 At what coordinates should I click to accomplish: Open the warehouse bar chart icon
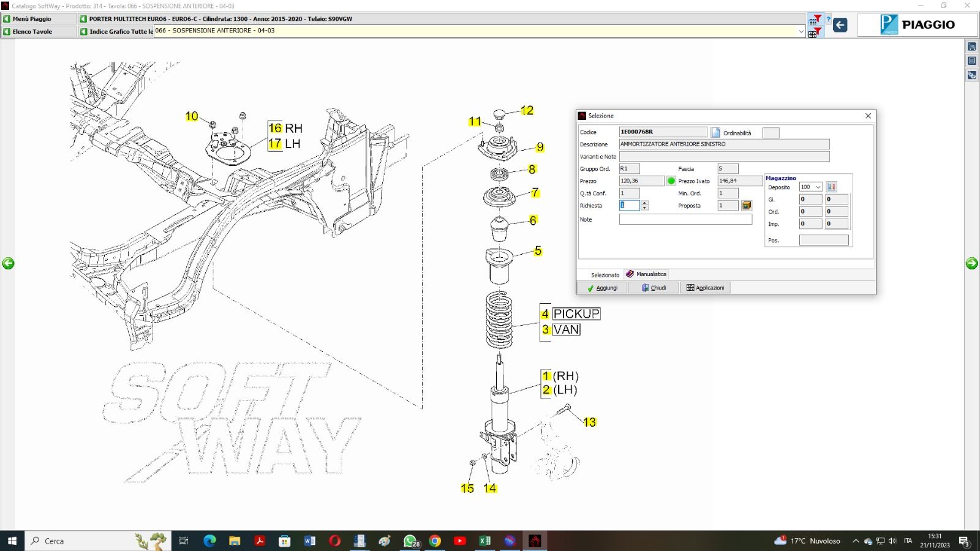point(831,187)
